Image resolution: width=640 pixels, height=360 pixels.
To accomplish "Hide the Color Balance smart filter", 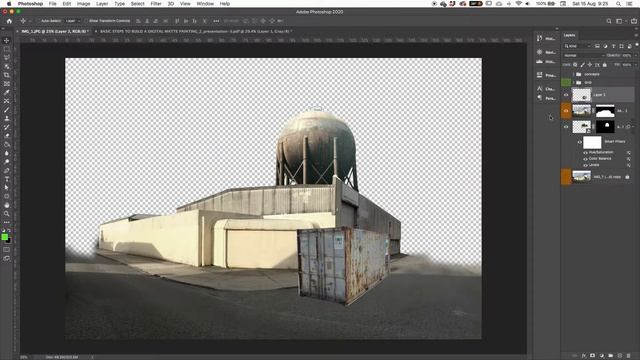I will [x=585, y=158].
